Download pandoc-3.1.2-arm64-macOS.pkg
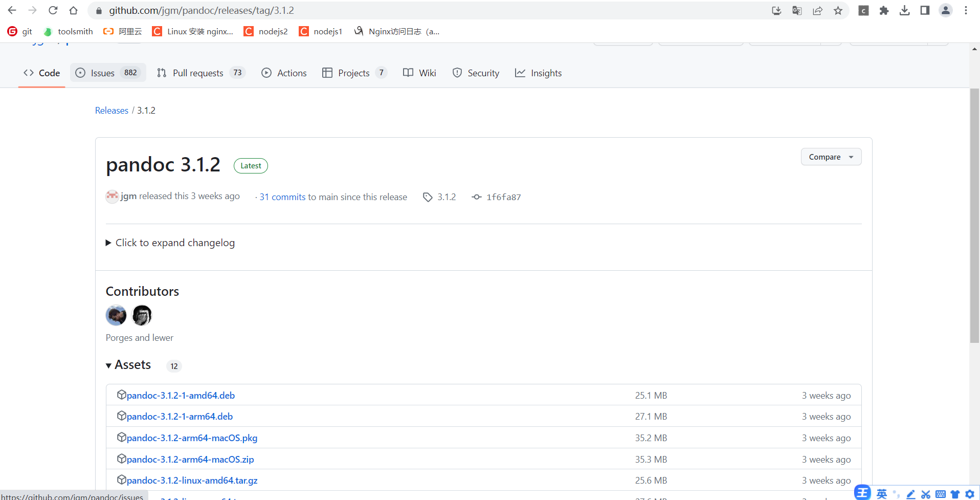The height and width of the screenshot is (500, 980). point(192,438)
